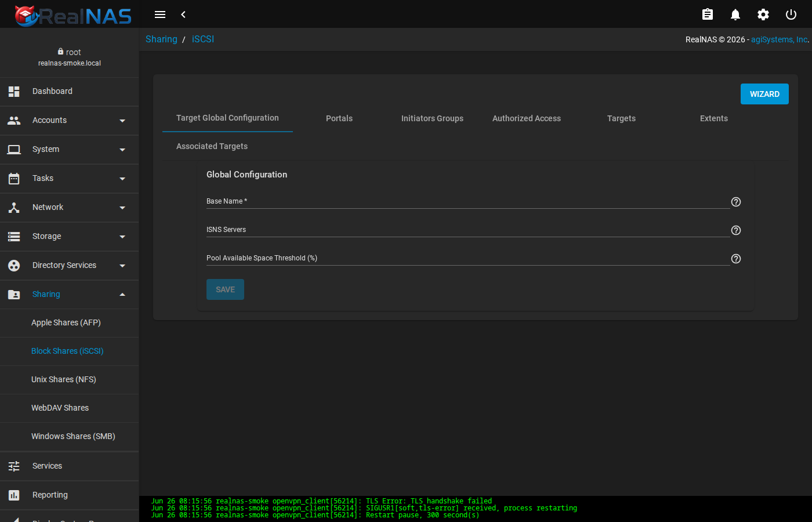Click the root user label
812x522 pixels.
[x=70, y=52]
